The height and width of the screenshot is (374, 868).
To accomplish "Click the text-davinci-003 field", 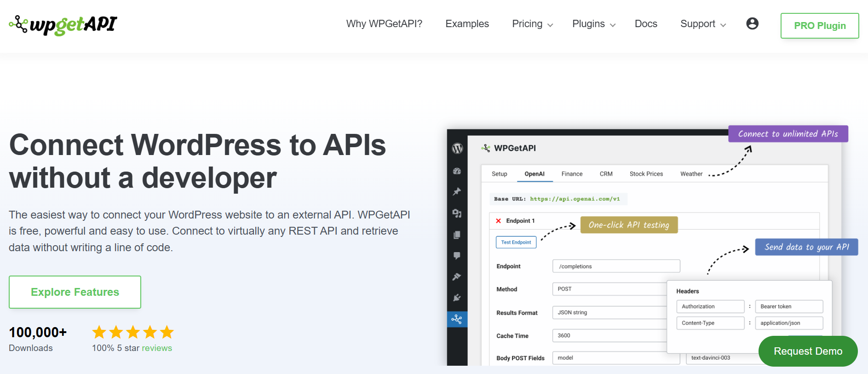I will point(722,358).
